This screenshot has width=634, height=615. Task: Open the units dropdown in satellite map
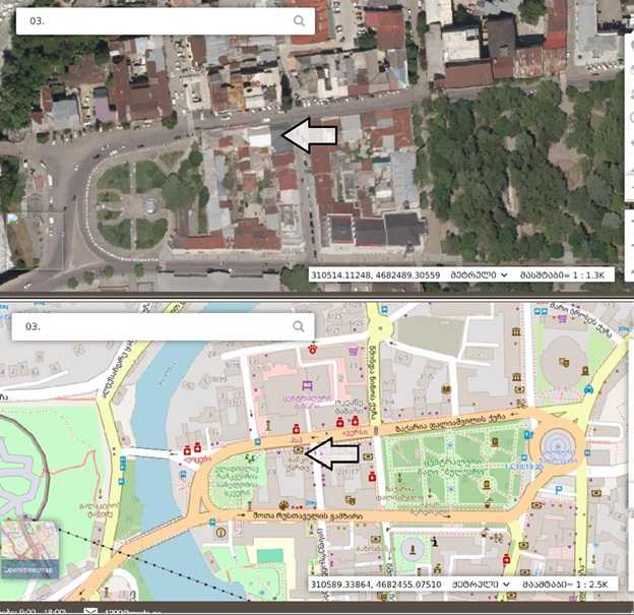pyautogui.click(x=485, y=274)
